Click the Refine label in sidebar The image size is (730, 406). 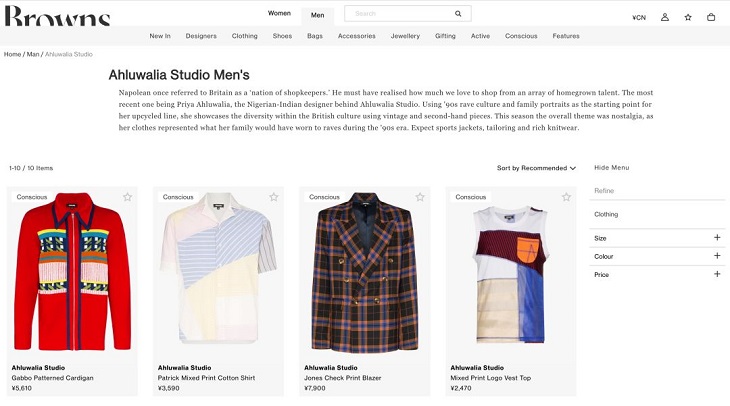pyautogui.click(x=604, y=191)
